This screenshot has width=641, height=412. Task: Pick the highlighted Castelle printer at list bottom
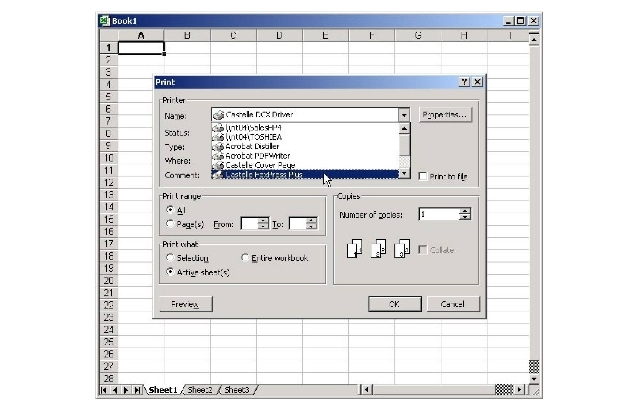pos(264,175)
